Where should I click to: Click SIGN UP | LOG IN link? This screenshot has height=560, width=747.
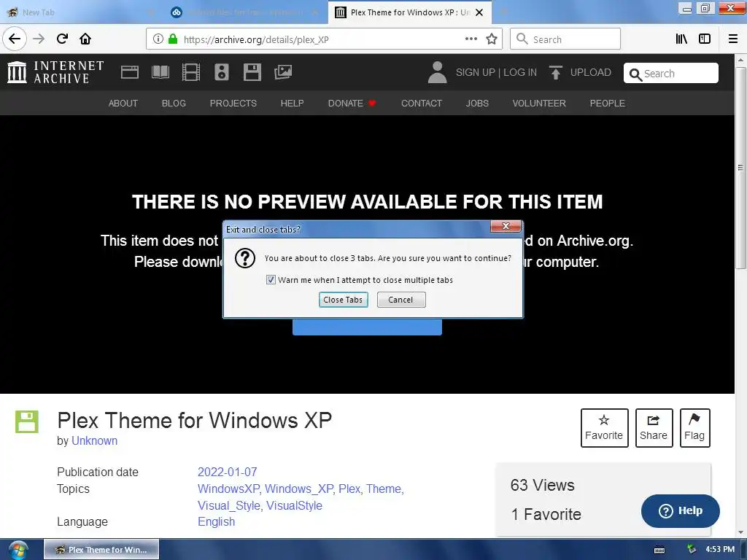(x=496, y=72)
